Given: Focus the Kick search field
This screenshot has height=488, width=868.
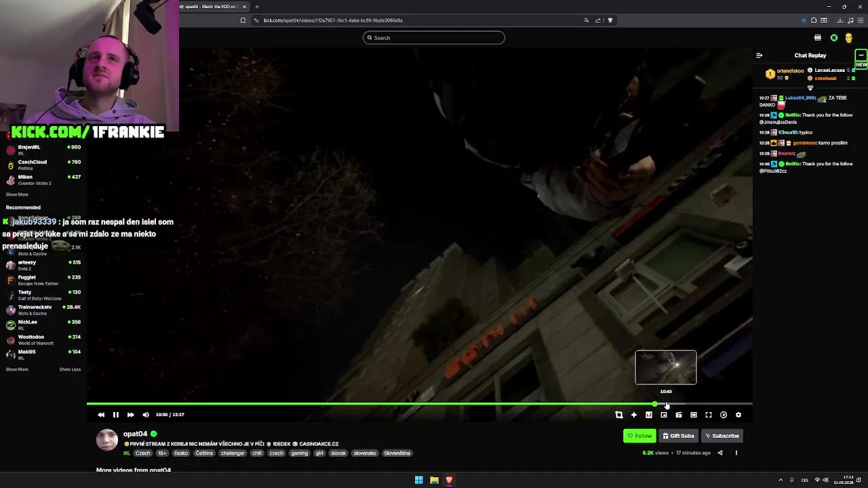Looking at the screenshot, I should pos(434,38).
